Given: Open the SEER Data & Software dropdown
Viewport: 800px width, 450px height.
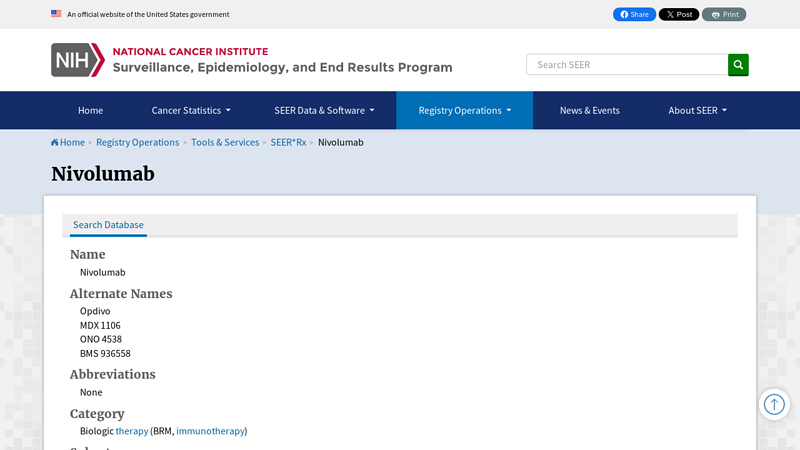Looking at the screenshot, I should click(324, 110).
